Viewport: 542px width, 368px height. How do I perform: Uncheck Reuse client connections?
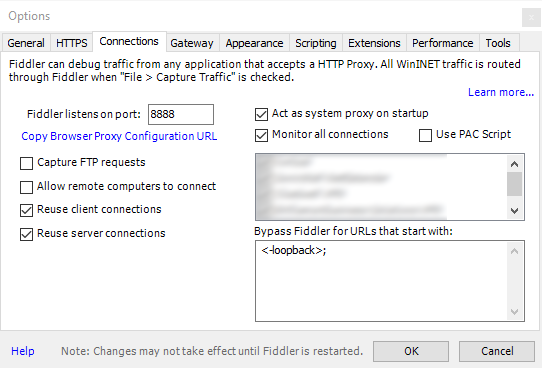27,210
